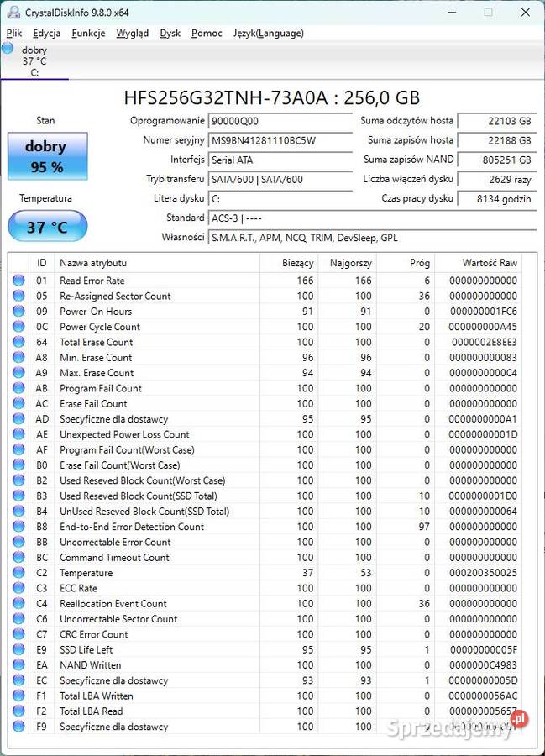Select the UnUsed Reseved Block Count(SSD Total) row
Image resolution: width=545 pixels, height=756 pixels.
coord(265,511)
